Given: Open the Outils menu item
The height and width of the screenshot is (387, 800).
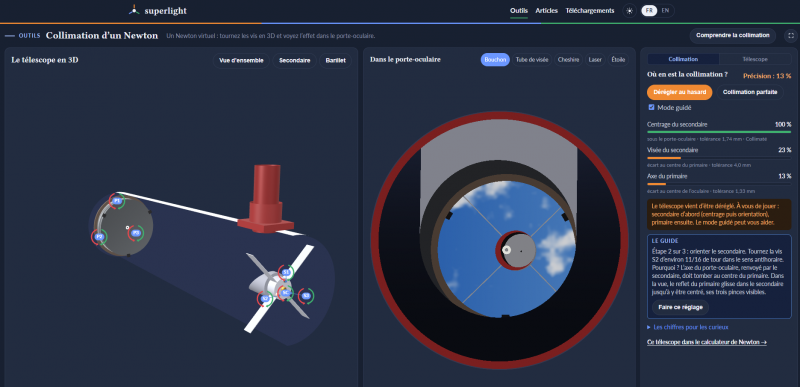Looking at the screenshot, I should click(x=518, y=11).
